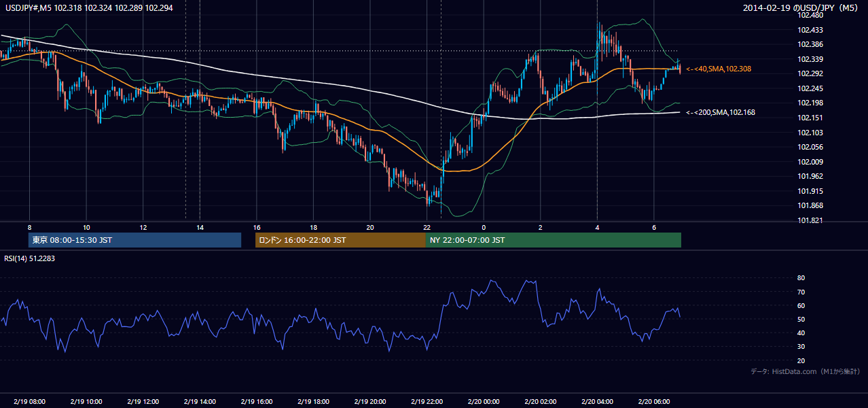Viewport: 868px width, 408px height.
Task: Click the RSI 30 level label
Action: click(801, 347)
